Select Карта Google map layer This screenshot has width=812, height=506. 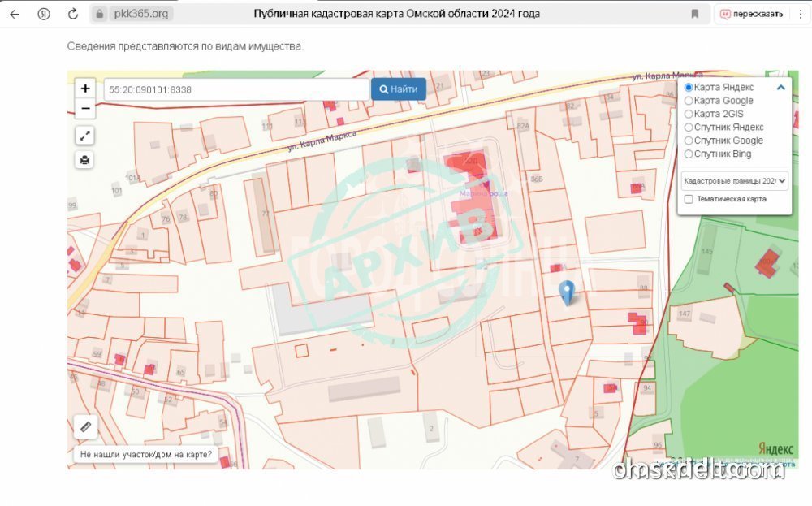point(689,101)
